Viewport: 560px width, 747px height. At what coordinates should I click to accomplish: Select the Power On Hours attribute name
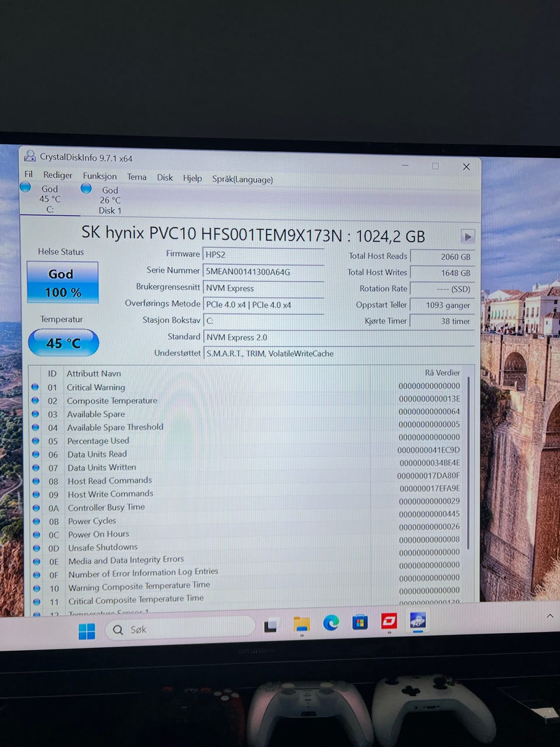99,534
